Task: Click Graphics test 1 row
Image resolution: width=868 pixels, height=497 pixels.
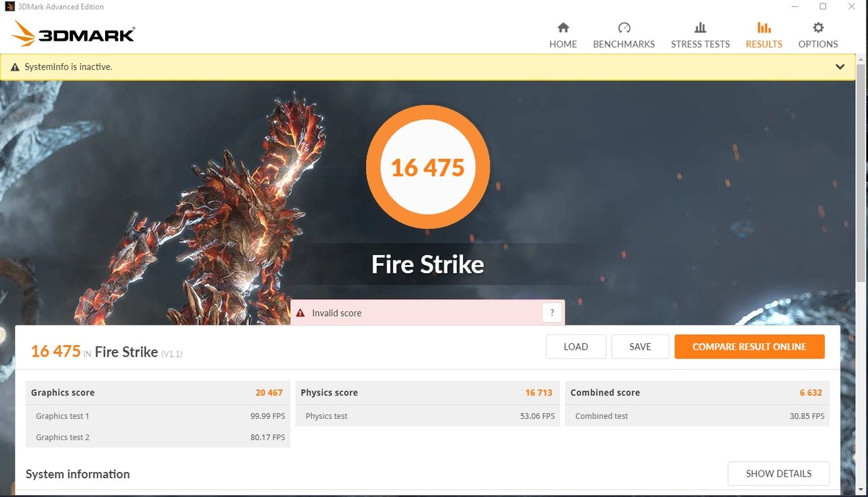Action: tap(158, 416)
